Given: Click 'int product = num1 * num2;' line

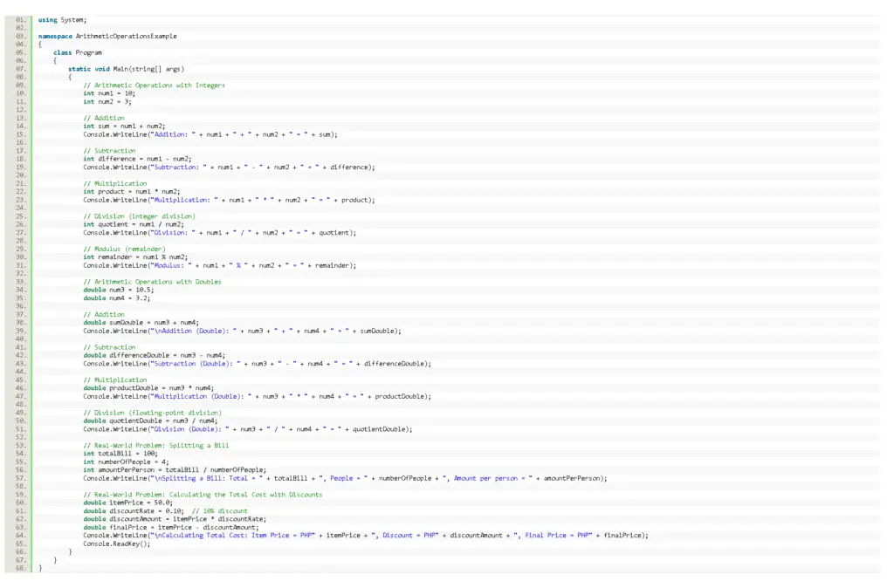Looking at the screenshot, I should click(x=132, y=192).
